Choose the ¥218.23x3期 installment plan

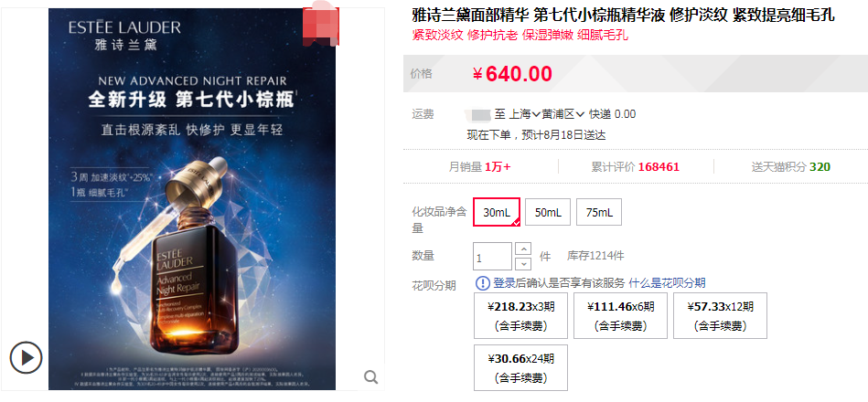tap(520, 316)
